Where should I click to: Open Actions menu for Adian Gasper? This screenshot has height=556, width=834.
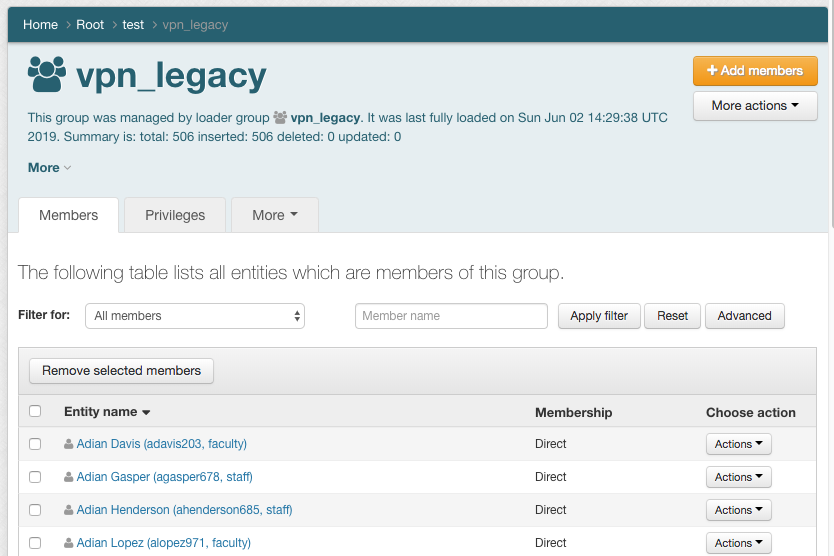[738, 477]
